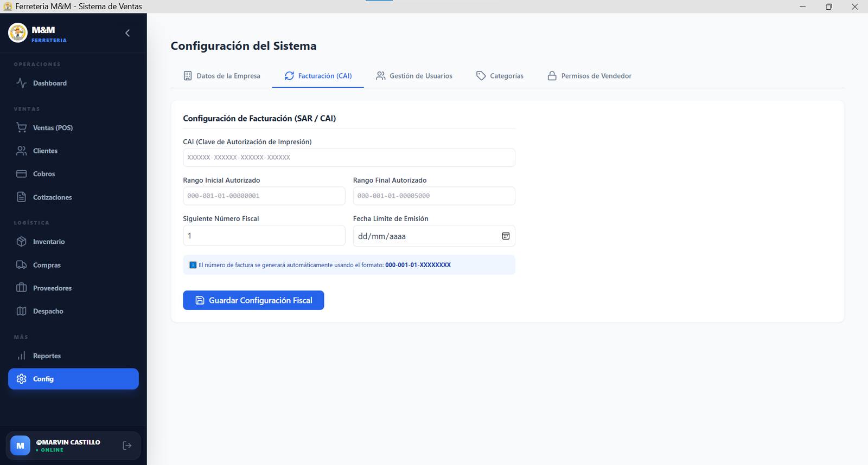Click the Reportes bar chart icon

click(x=21, y=356)
